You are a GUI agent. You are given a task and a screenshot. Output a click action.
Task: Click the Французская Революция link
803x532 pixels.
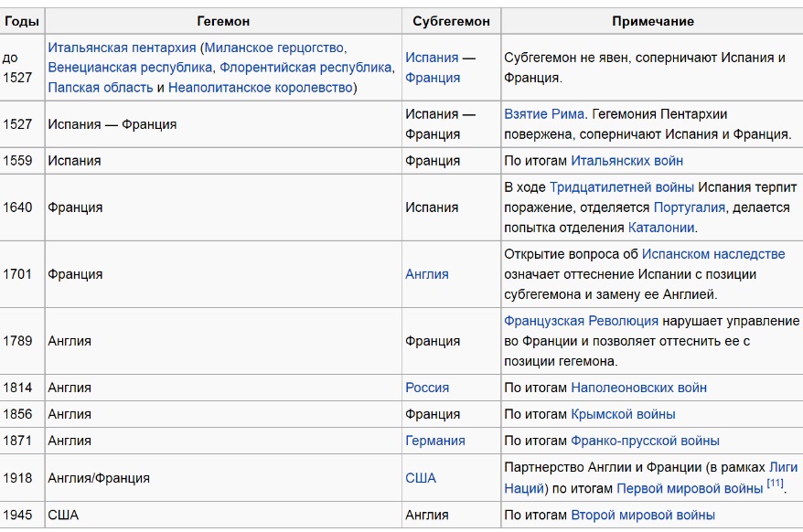(x=582, y=321)
